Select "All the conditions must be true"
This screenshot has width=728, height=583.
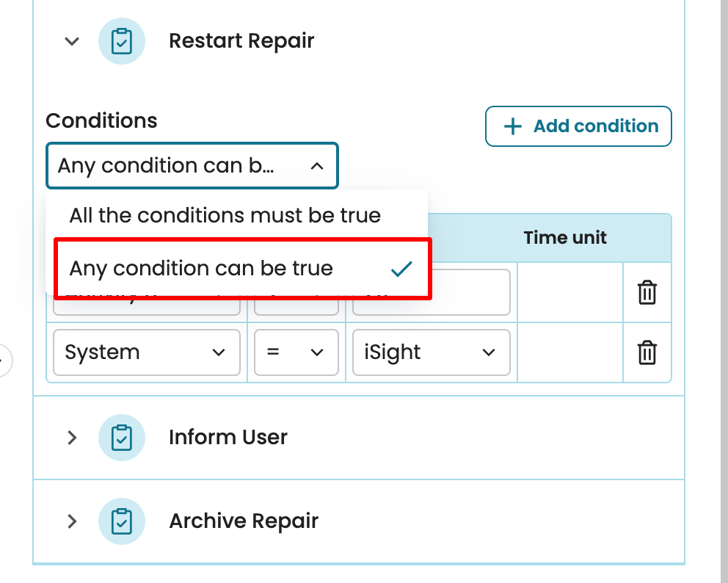(x=225, y=216)
